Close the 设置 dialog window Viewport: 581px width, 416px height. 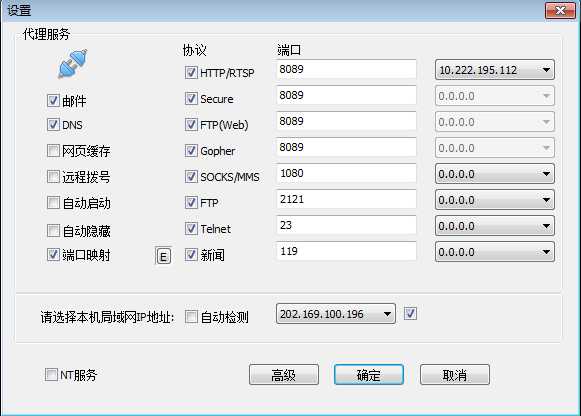pos(560,10)
